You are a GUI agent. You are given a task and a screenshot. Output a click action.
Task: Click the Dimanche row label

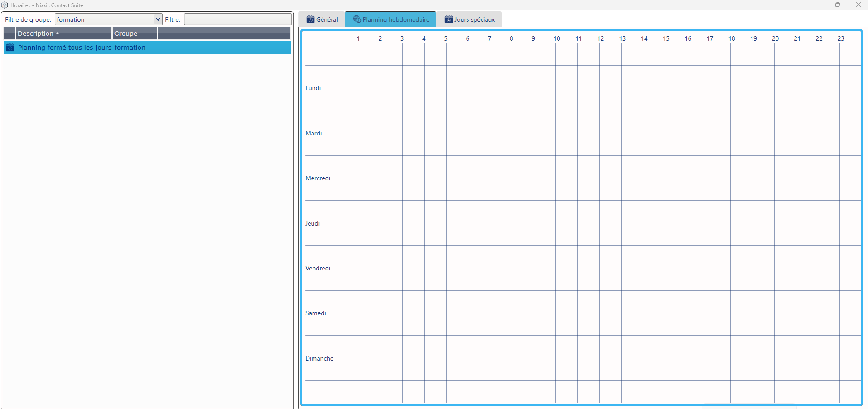[319, 358]
